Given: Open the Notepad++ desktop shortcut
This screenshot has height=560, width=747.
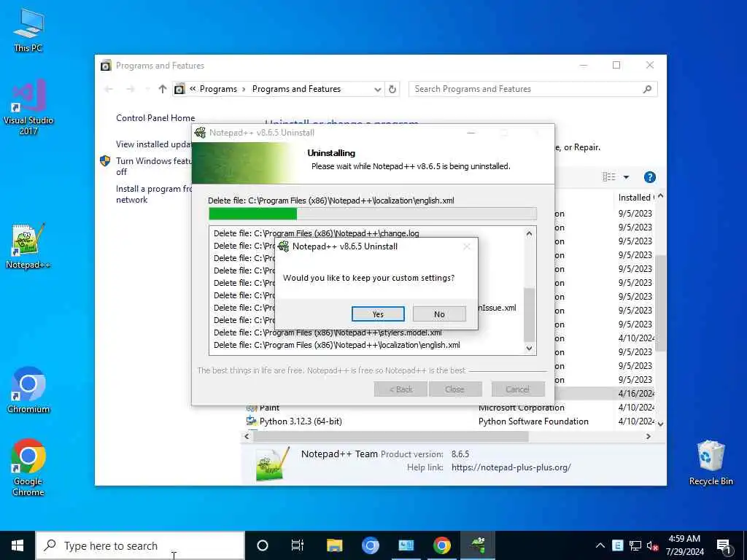Looking at the screenshot, I should pyautogui.click(x=28, y=246).
